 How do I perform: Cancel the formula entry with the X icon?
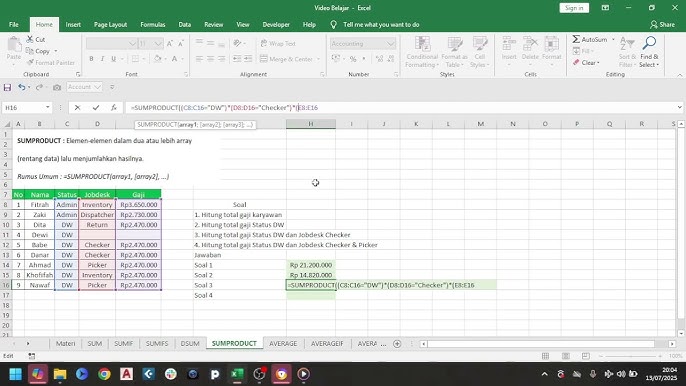click(x=77, y=108)
